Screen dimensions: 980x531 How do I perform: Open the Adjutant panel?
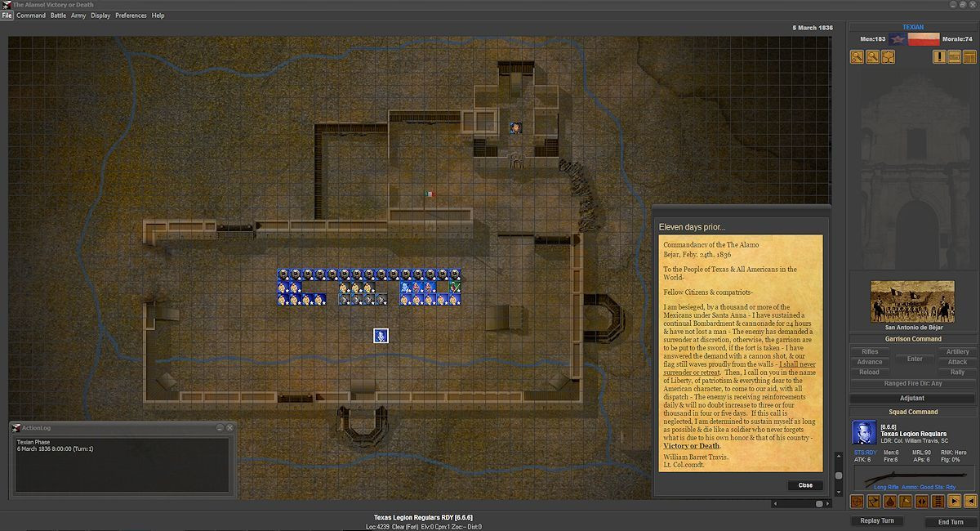pos(913,398)
